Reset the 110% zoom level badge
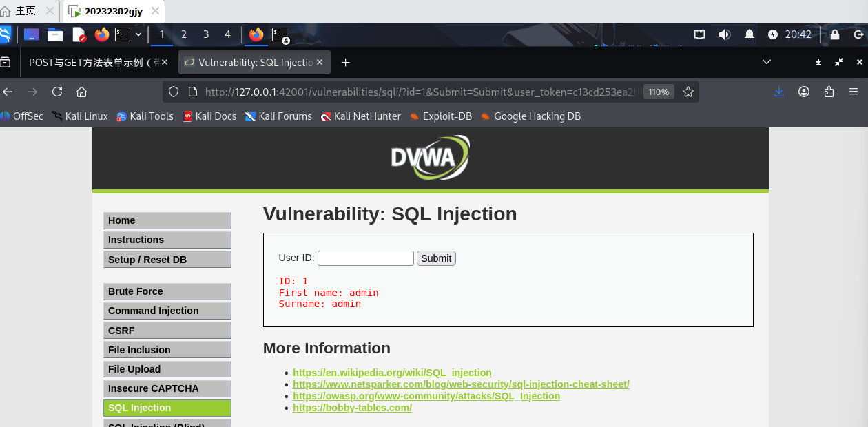The image size is (868, 427). (659, 92)
